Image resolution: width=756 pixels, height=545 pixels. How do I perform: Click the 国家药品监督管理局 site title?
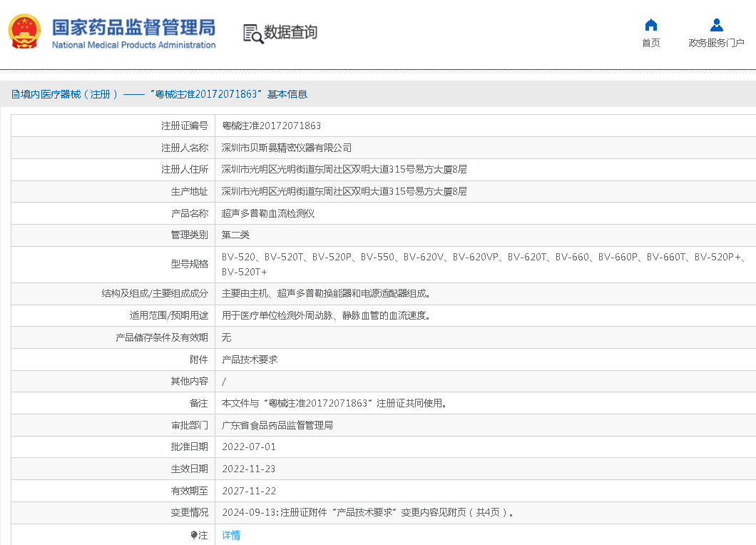coord(133,27)
